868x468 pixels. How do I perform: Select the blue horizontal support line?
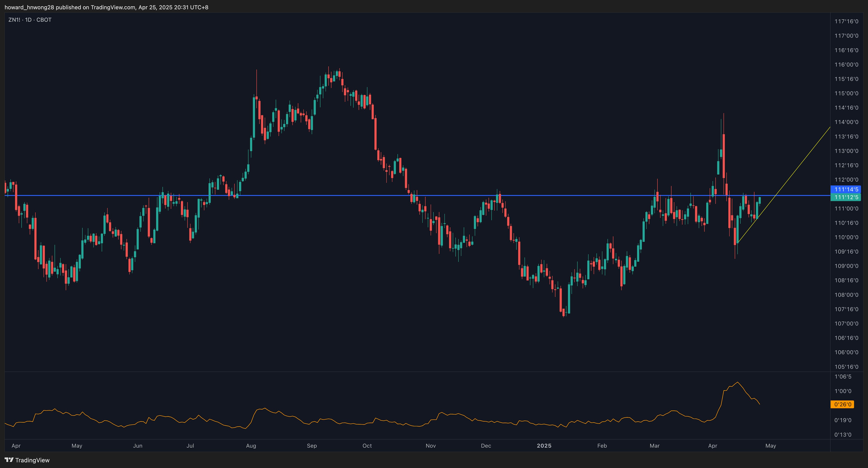(x=337, y=195)
